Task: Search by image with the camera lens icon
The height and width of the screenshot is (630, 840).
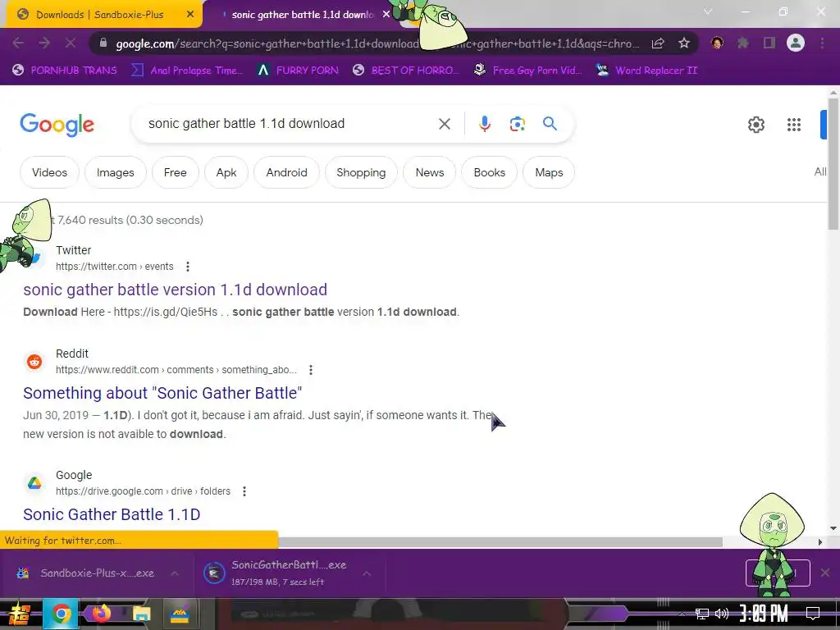Action: coord(517,125)
